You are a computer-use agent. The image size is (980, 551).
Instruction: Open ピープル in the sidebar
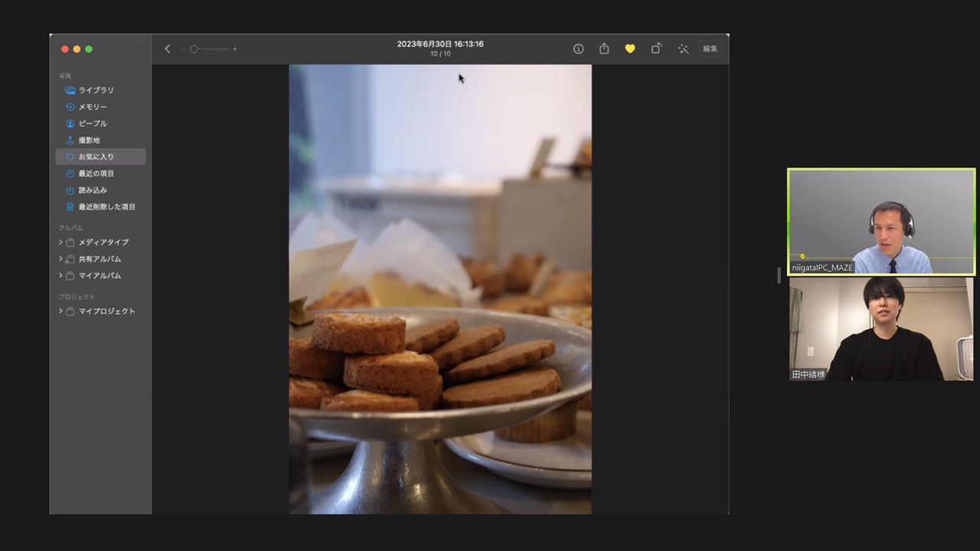(x=93, y=123)
